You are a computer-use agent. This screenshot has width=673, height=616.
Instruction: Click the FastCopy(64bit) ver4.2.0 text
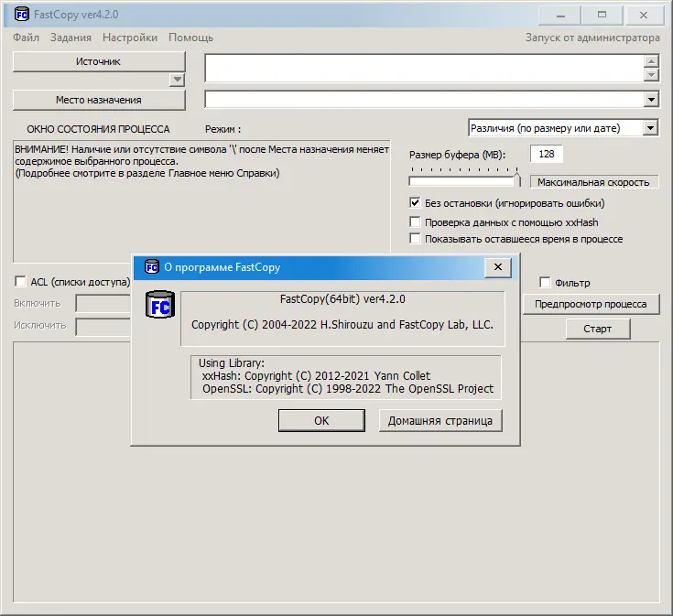tap(342, 299)
